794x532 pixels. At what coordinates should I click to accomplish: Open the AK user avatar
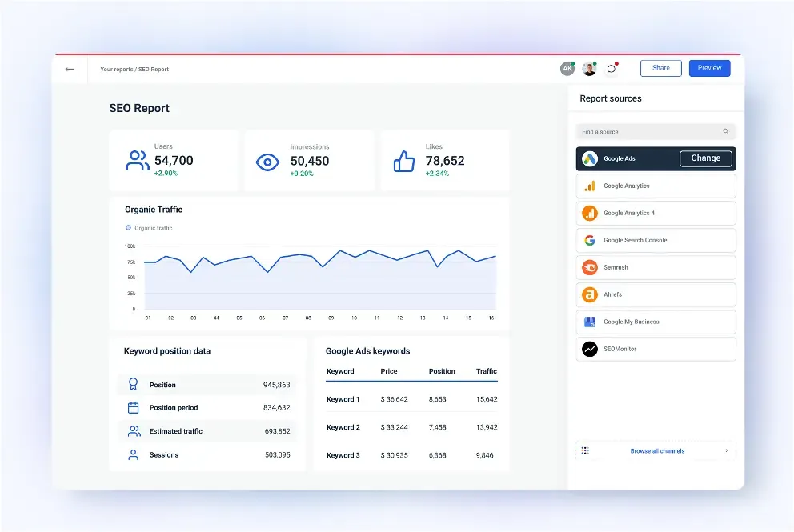567,68
